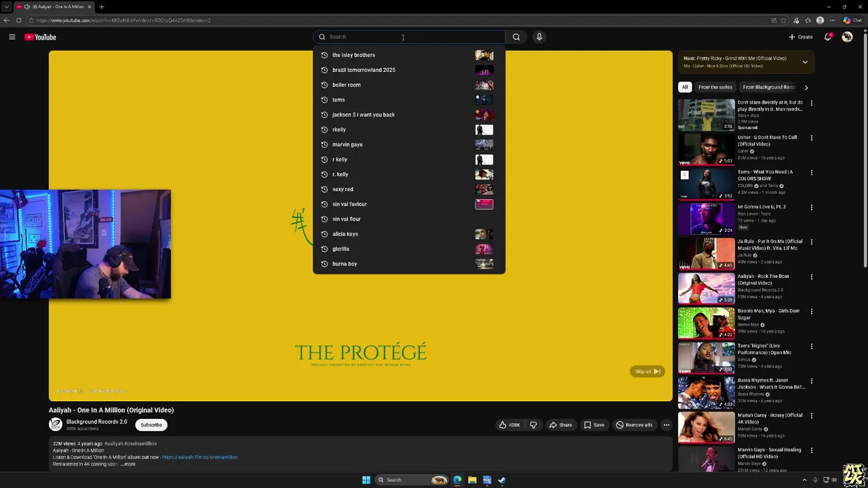Open Copilot Chat in Edge

click(x=853, y=20)
